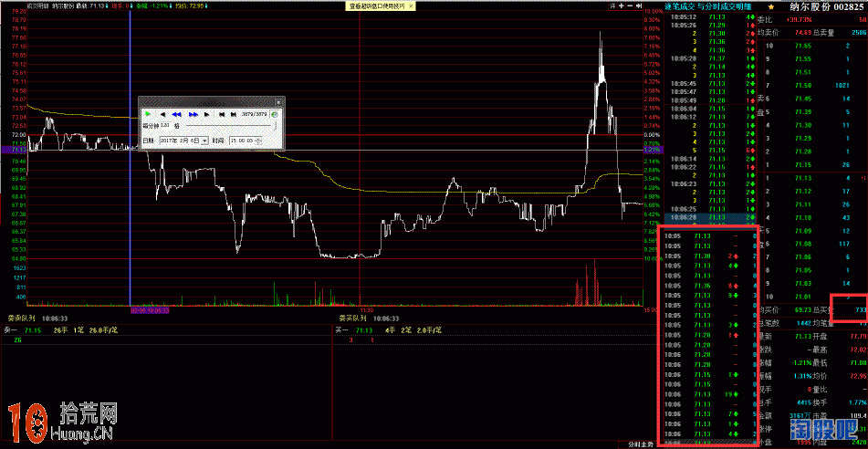Click ask level 1 price 71.15
This screenshot has width=868, height=449.
click(x=802, y=165)
